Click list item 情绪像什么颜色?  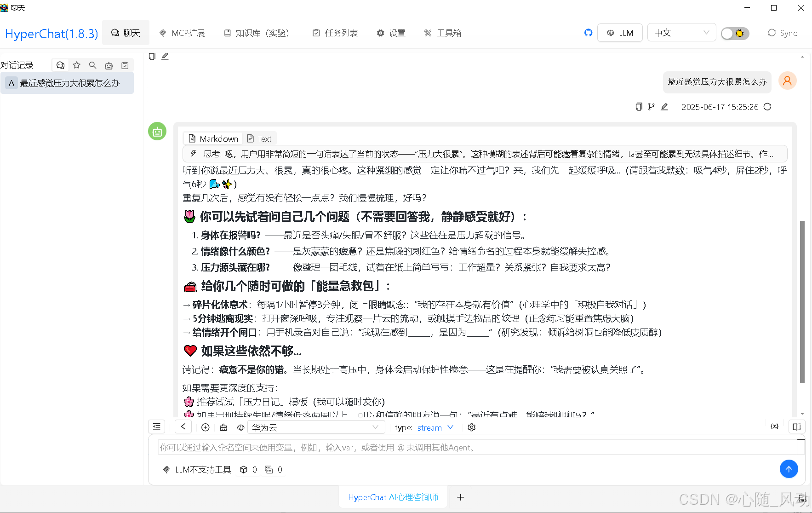point(235,251)
